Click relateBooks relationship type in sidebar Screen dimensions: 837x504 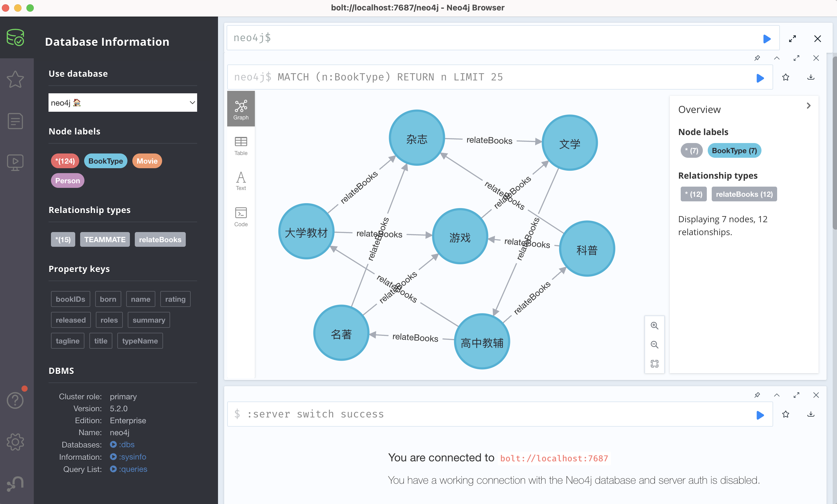(160, 239)
